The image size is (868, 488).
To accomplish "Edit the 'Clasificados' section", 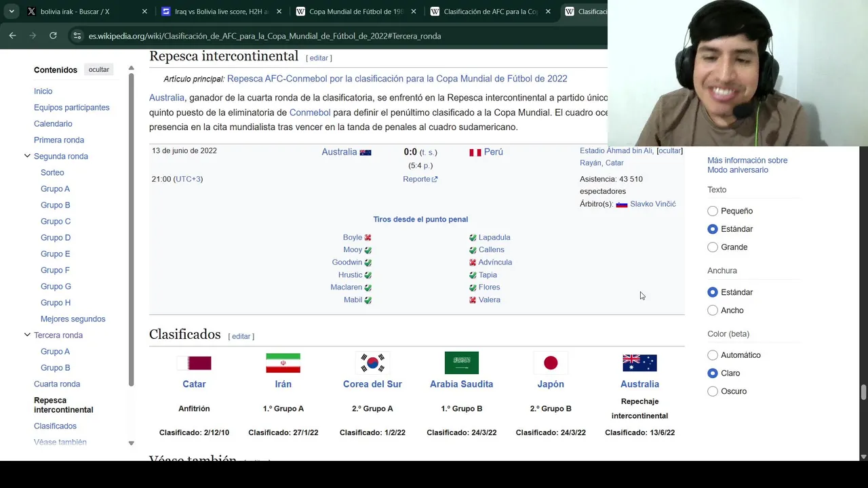I will [x=241, y=337].
